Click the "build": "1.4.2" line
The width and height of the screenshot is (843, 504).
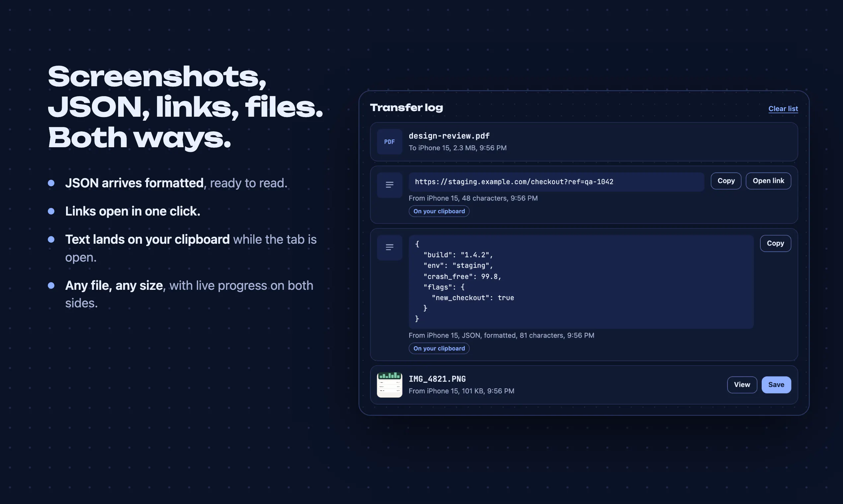point(458,255)
